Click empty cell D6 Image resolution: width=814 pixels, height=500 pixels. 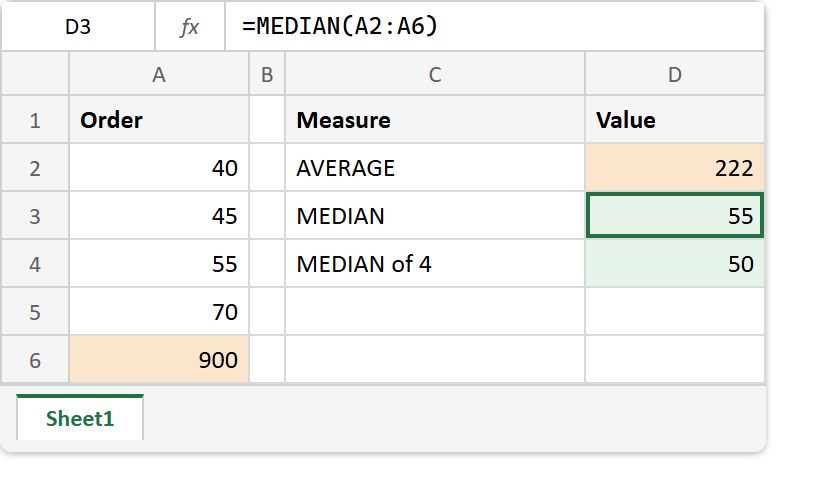coord(674,359)
